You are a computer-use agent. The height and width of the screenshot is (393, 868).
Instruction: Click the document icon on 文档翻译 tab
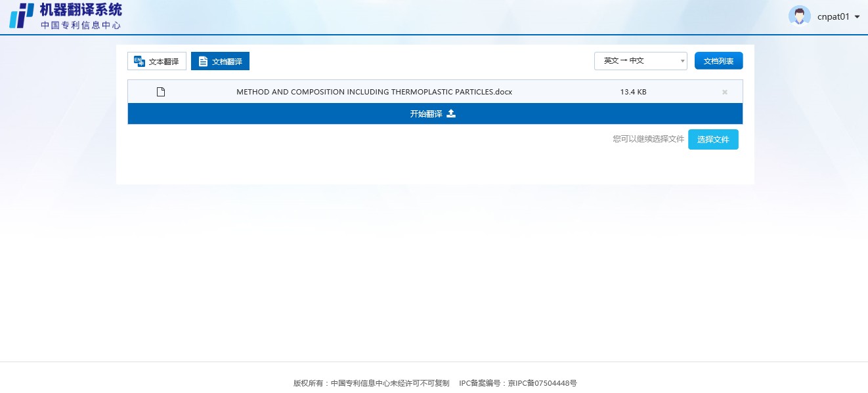click(x=203, y=62)
